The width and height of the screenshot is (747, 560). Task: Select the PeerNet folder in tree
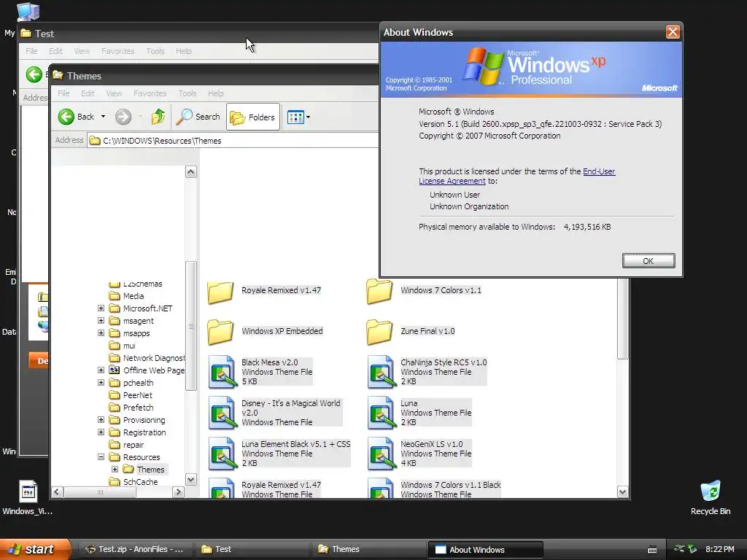[131, 395]
